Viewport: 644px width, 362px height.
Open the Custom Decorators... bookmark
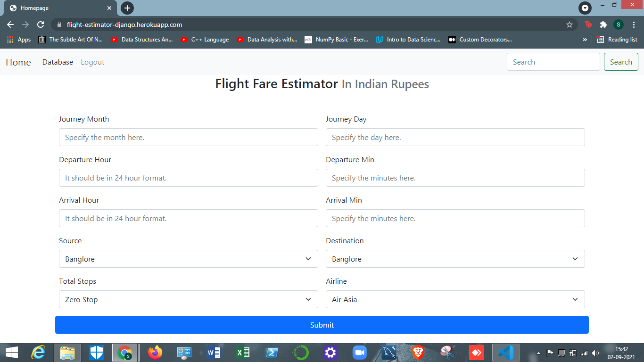click(480, 40)
